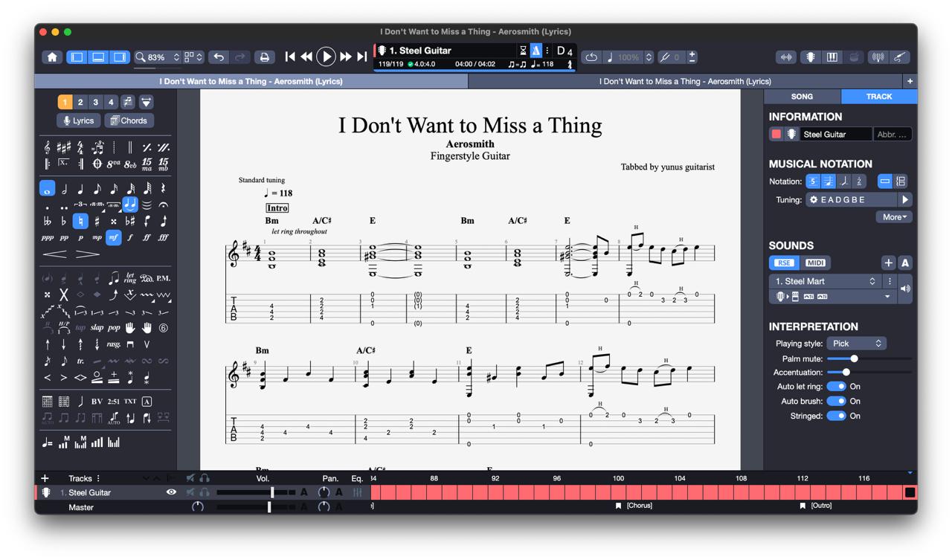Add a new track plus button
Viewport: 952px width, 560px height.
(x=45, y=478)
